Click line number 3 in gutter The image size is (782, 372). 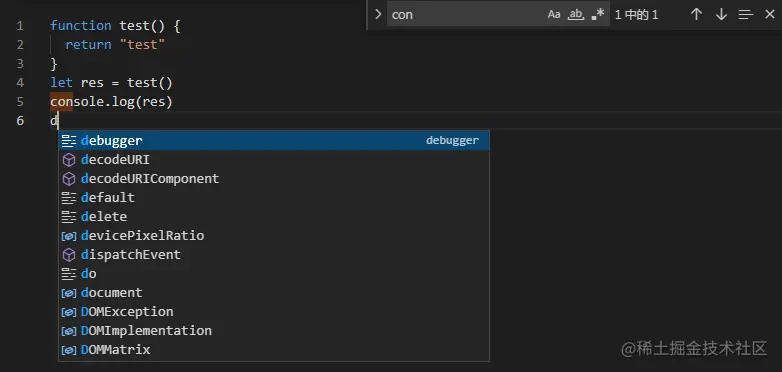(19, 63)
